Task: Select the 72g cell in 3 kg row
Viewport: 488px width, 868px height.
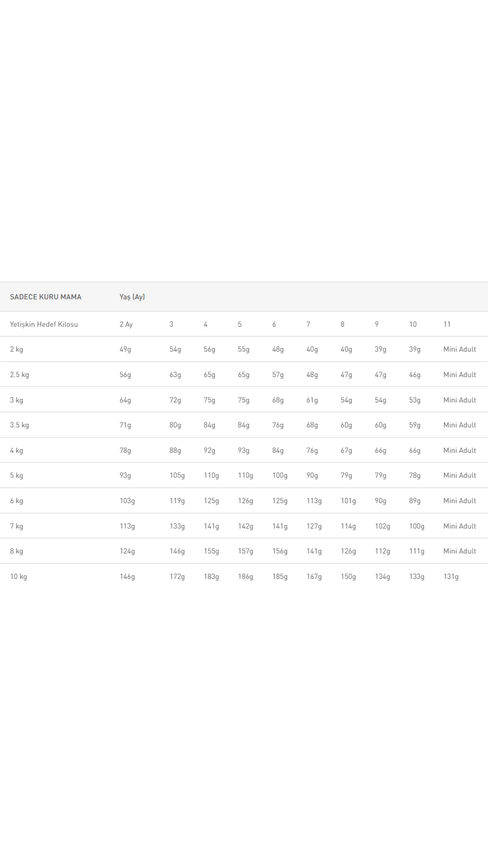Action: 175,400
